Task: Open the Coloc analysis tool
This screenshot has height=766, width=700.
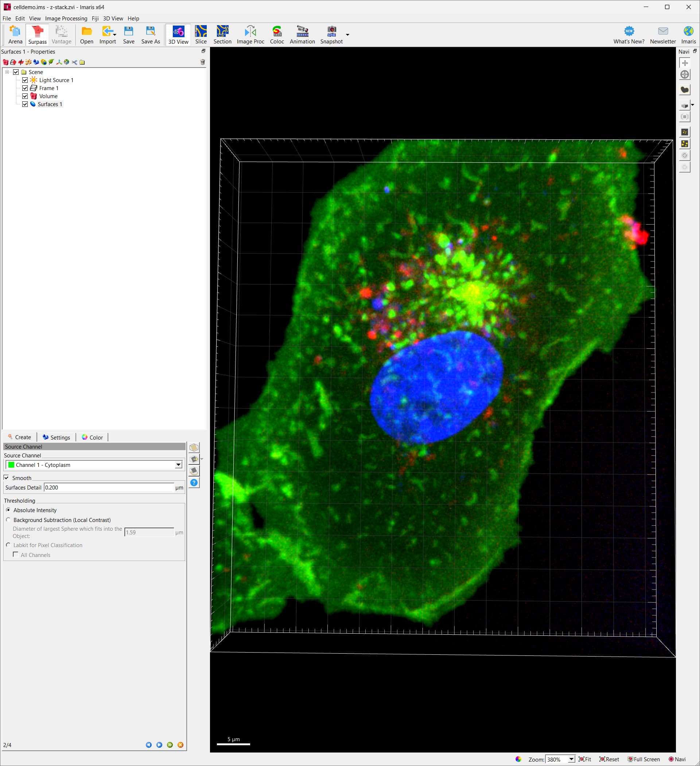Action: coord(277,34)
